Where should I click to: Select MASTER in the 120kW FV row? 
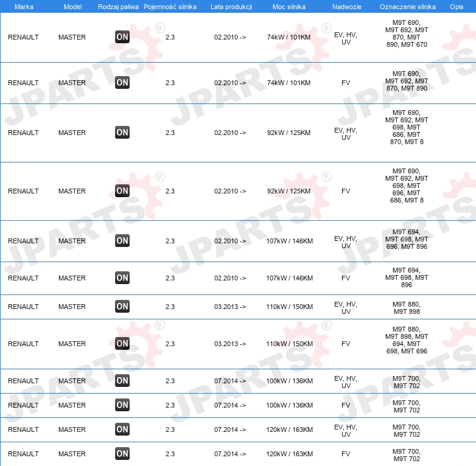pos(72,454)
